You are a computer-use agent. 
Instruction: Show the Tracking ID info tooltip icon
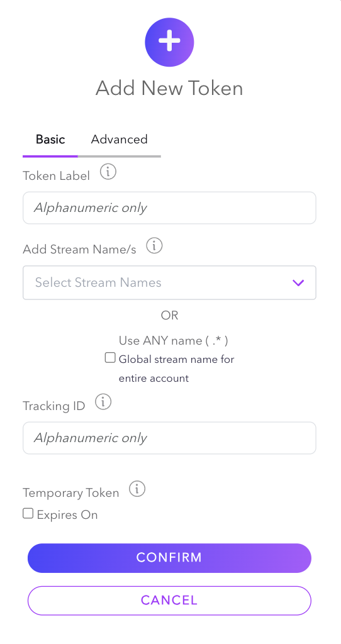point(103,402)
